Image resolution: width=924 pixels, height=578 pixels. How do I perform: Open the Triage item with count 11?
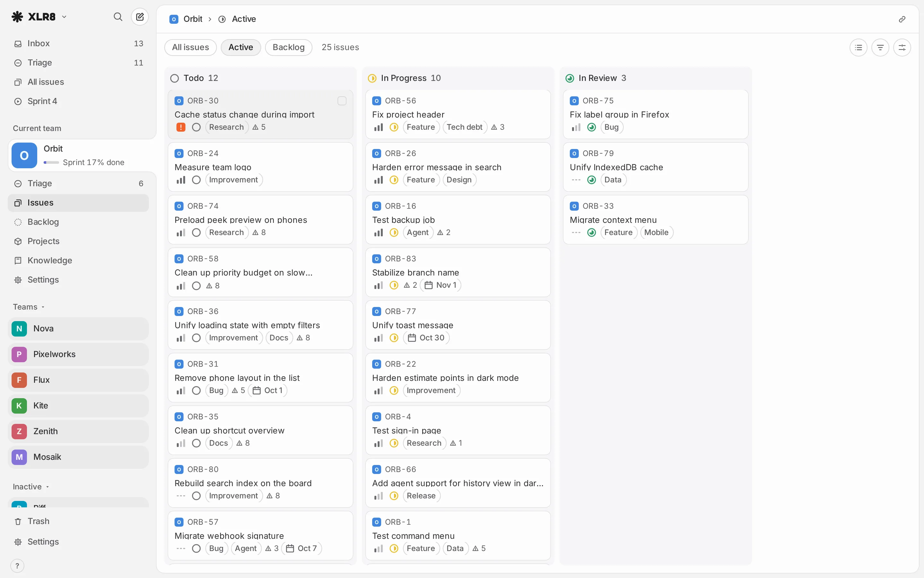pyautogui.click(x=78, y=63)
